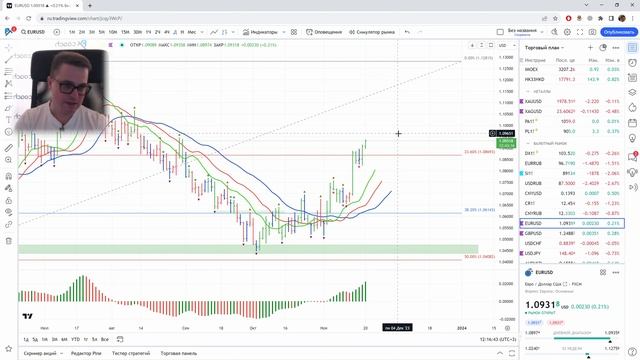Select the crosshair cursor tool

(x=8, y=47)
